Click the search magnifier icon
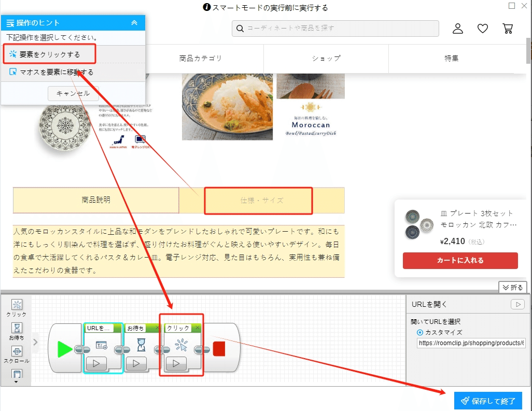Screen dimensions: 532x411 click(x=240, y=29)
